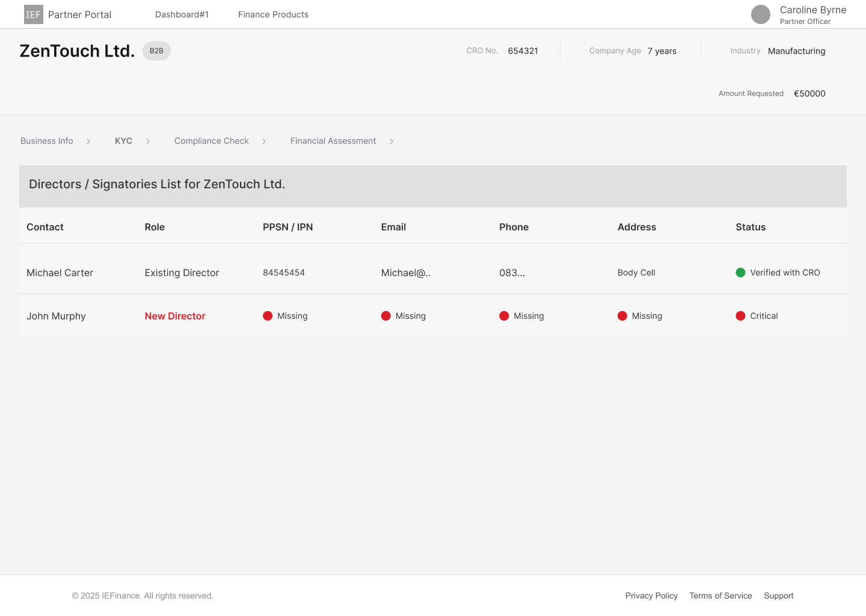The width and height of the screenshot is (866, 616).
Task: Expand the chevron after KYC
Action: 147,141
